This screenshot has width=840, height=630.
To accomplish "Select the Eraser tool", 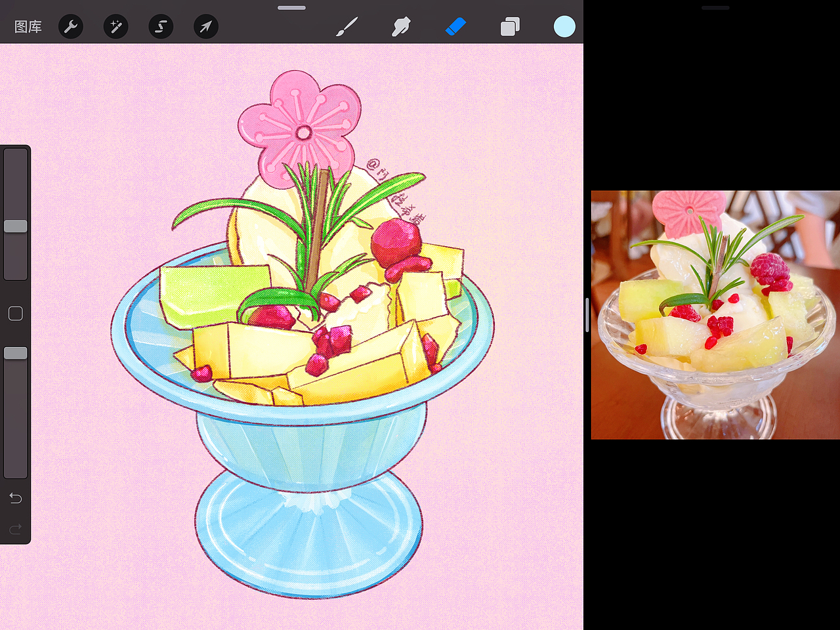I will [x=455, y=26].
